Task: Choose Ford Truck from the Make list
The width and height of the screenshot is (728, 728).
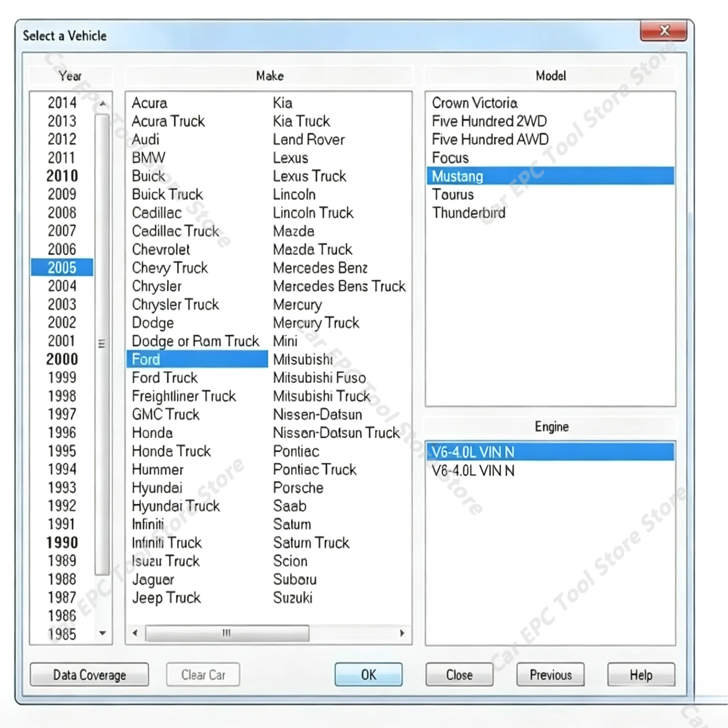Action: (x=165, y=378)
